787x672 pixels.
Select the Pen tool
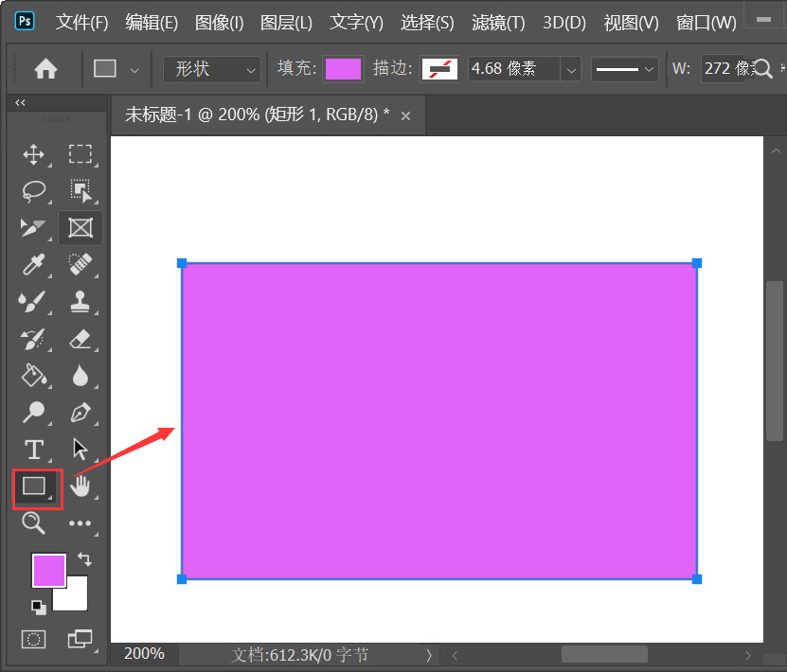(x=80, y=413)
